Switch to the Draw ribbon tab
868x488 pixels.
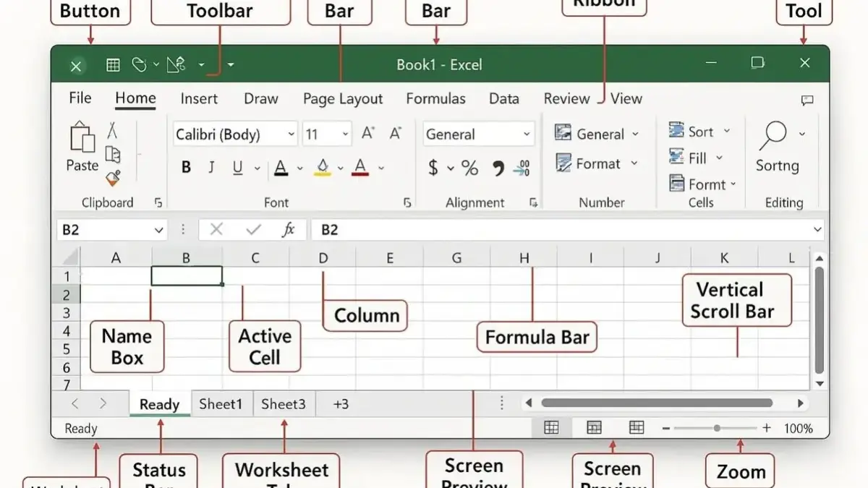pyautogui.click(x=261, y=99)
